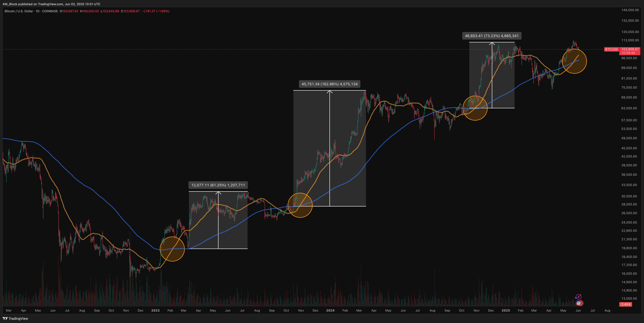
Task: Click the Bitcoin / U.S. Dollar symbol title
Action: pyautogui.click(x=19, y=11)
